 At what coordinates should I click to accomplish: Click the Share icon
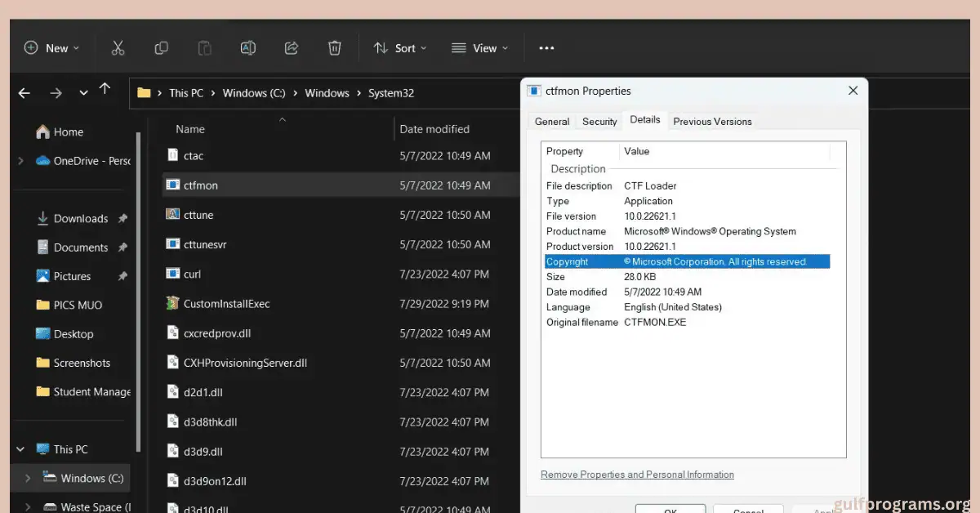coord(291,47)
